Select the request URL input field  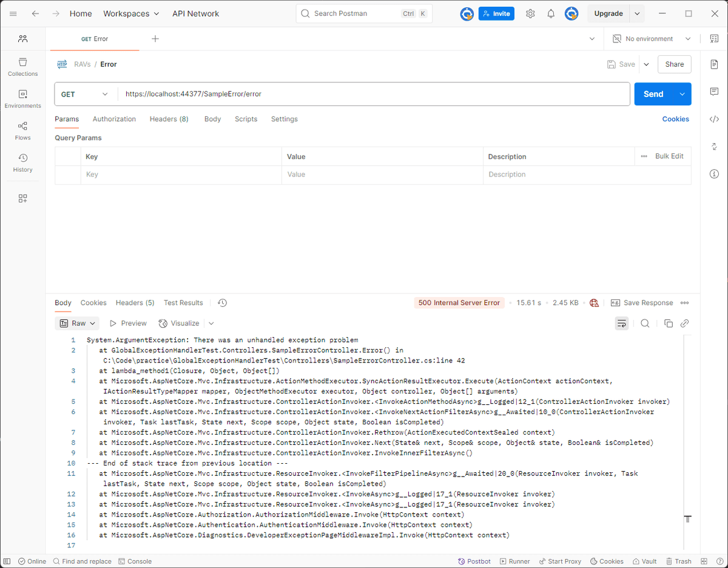(x=303, y=94)
